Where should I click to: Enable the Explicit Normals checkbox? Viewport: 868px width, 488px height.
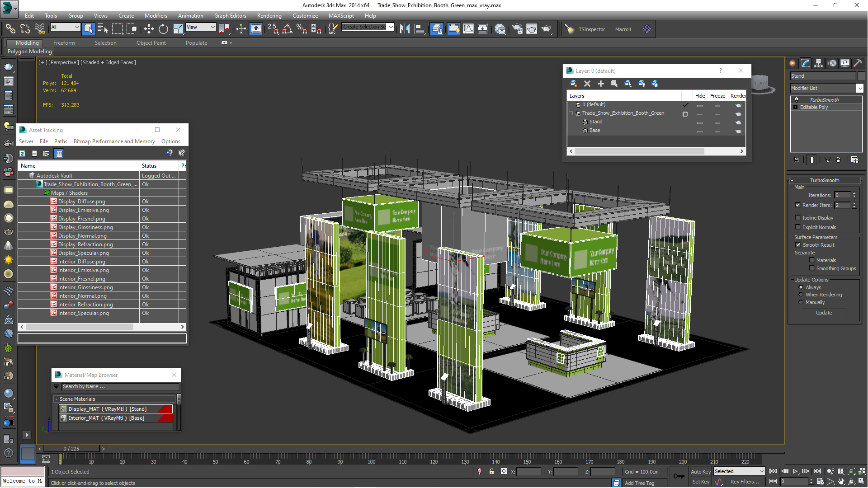click(798, 227)
